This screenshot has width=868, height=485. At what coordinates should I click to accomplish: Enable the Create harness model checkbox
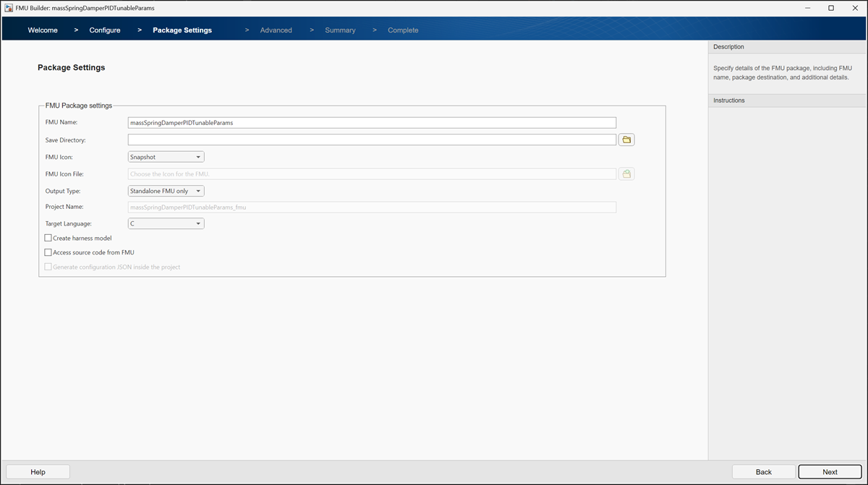[48, 238]
